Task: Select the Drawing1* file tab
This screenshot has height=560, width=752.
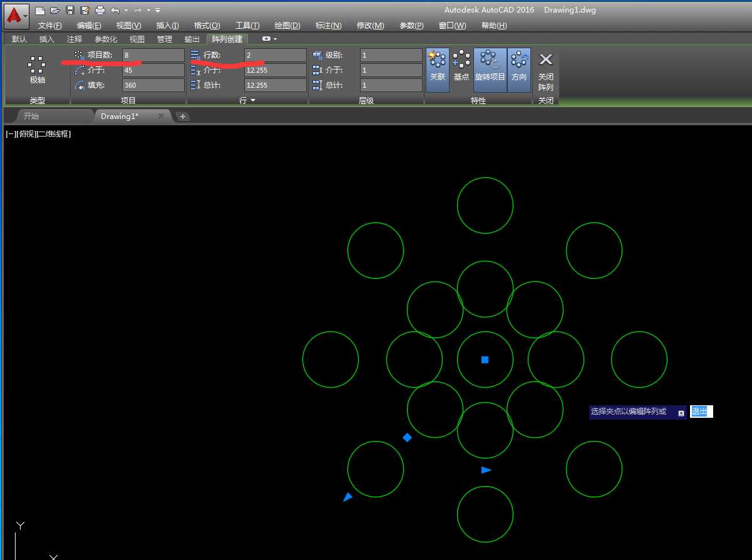Action: tap(120, 116)
